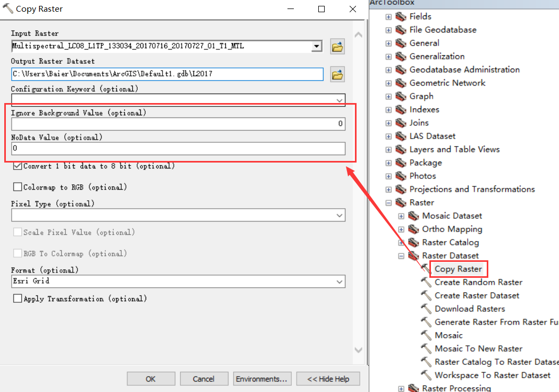The height and width of the screenshot is (392, 559).
Task: Click the Fields toolset icon
Action: tap(401, 16)
